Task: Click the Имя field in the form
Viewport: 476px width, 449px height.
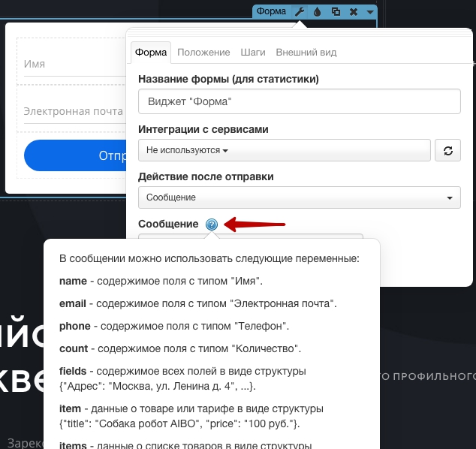Action: click(74, 65)
